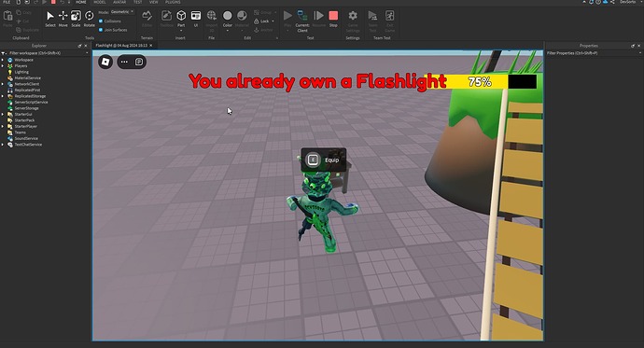Image resolution: width=644 pixels, height=348 pixels.
Task: Open the Lock dropdown arrow
Action: click(273, 21)
